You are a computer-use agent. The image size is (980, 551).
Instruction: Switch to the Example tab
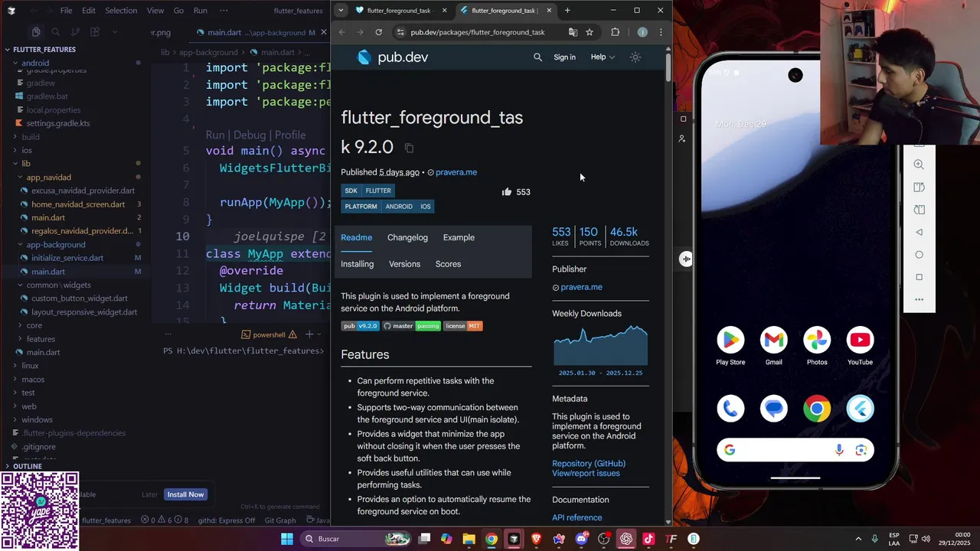(459, 237)
